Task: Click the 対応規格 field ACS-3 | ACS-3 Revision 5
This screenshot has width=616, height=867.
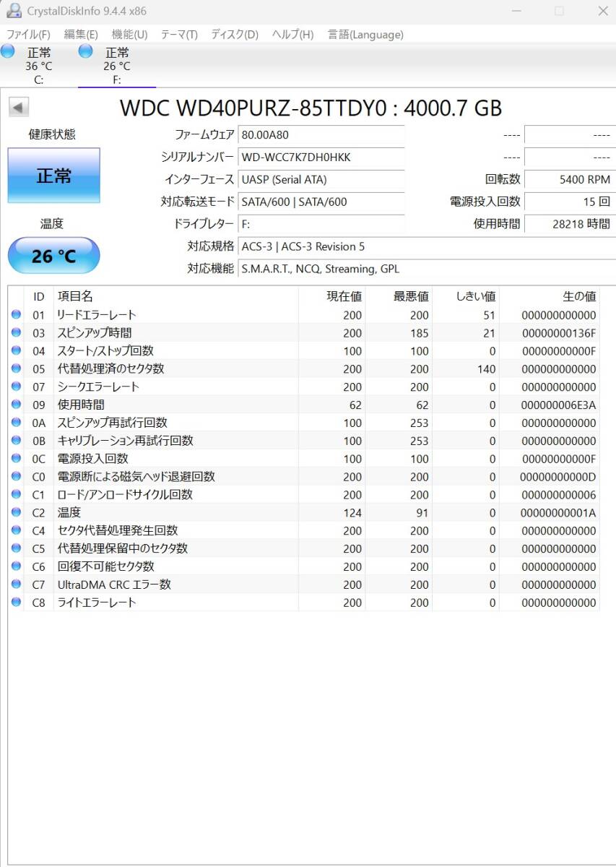Action: coord(427,246)
